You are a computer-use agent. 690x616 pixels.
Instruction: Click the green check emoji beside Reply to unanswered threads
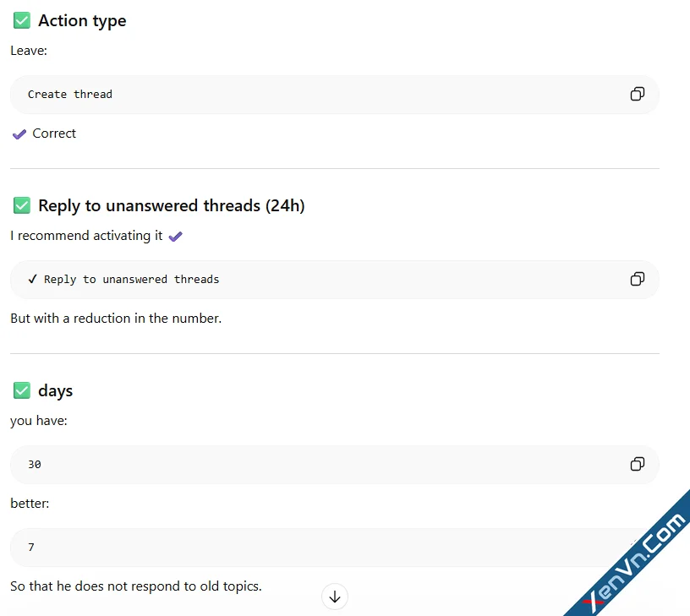22,205
